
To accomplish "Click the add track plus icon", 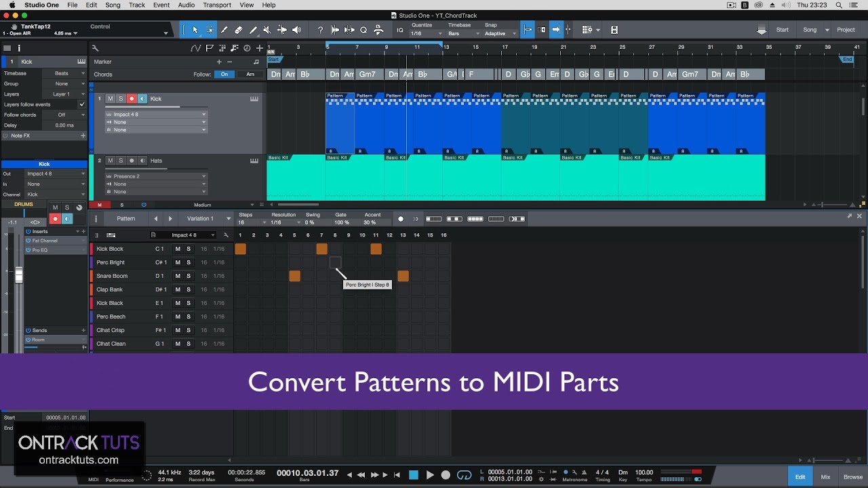I will (x=260, y=48).
